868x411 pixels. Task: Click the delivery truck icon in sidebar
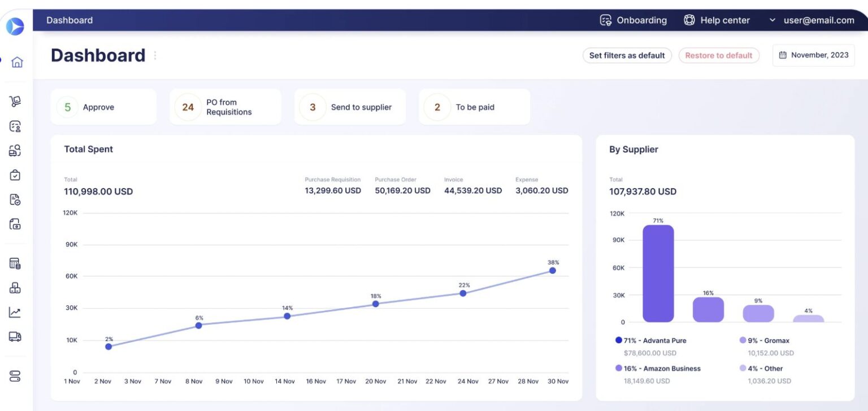pyautogui.click(x=16, y=336)
